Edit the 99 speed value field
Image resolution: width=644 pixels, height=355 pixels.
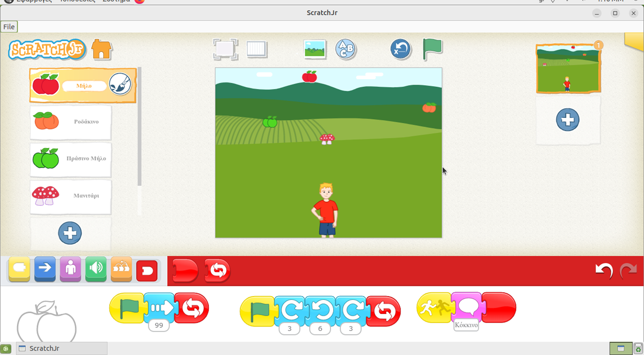pos(159,326)
